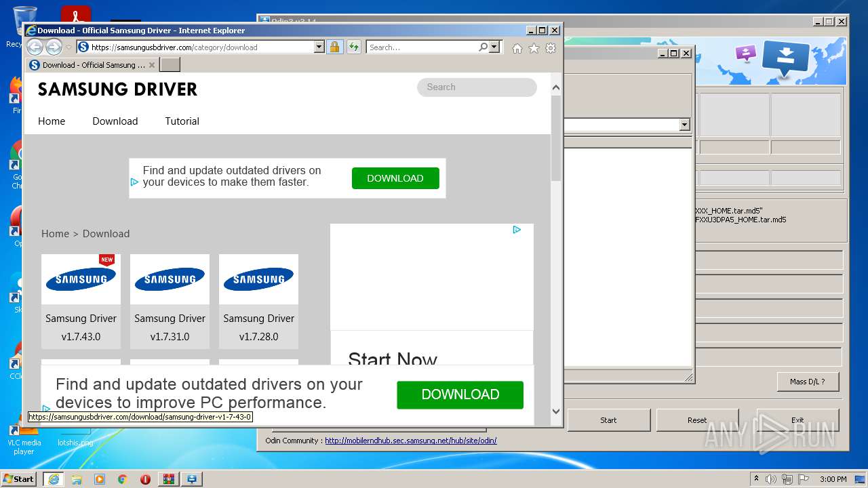
Task: Click the IE search box
Action: [422, 47]
